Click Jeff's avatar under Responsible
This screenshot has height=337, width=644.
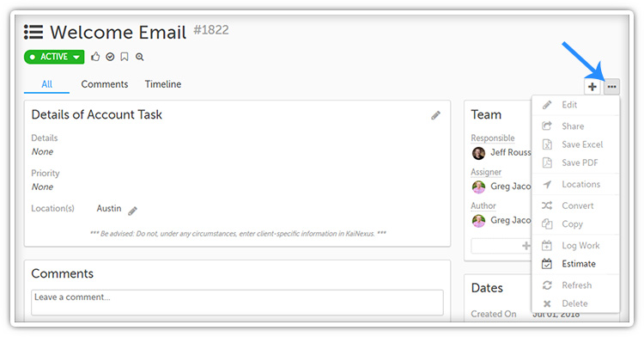(478, 153)
